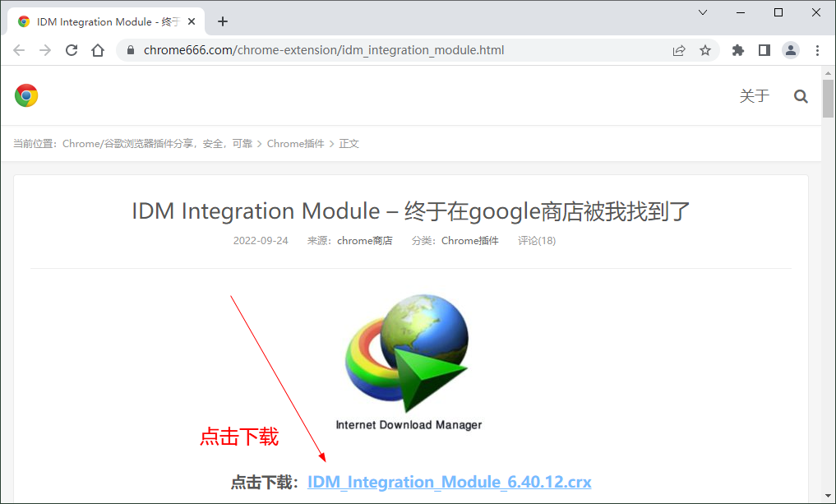This screenshot has height=504, width=836.
Task: Open the Chrome插件 category link in post meta
Action: pyautogui.click(x=469, y=241)
